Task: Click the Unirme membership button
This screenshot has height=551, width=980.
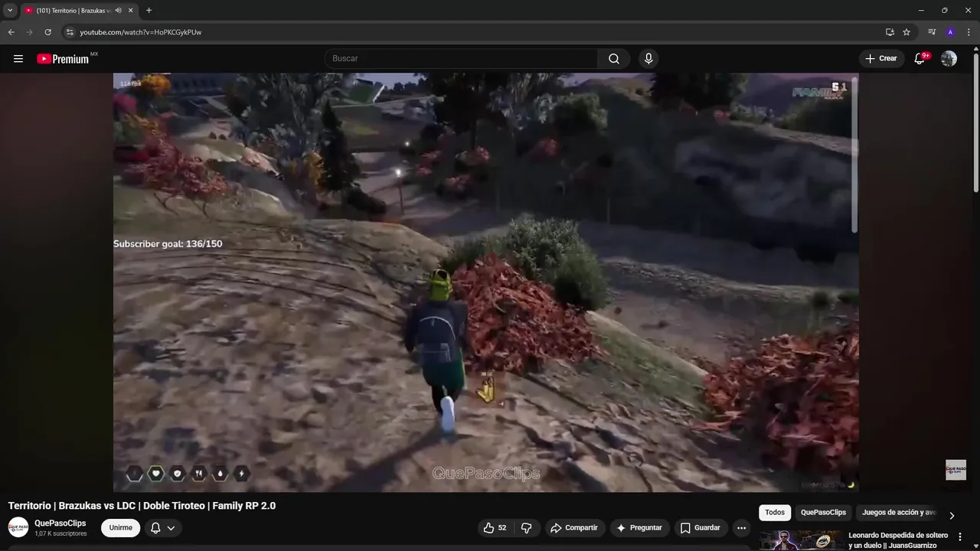Action: tap(121, 528)
